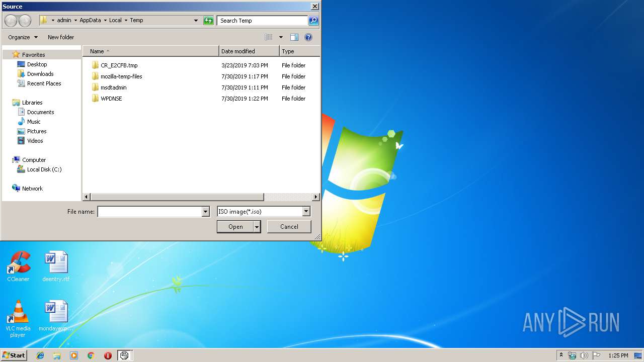Screen dimensions: 644x362
Task: Open the Videos library
Action: (x=35, y=141)
